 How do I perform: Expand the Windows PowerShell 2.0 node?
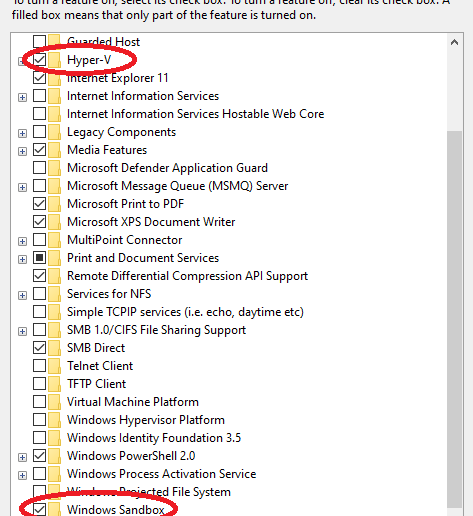[22, 457]
